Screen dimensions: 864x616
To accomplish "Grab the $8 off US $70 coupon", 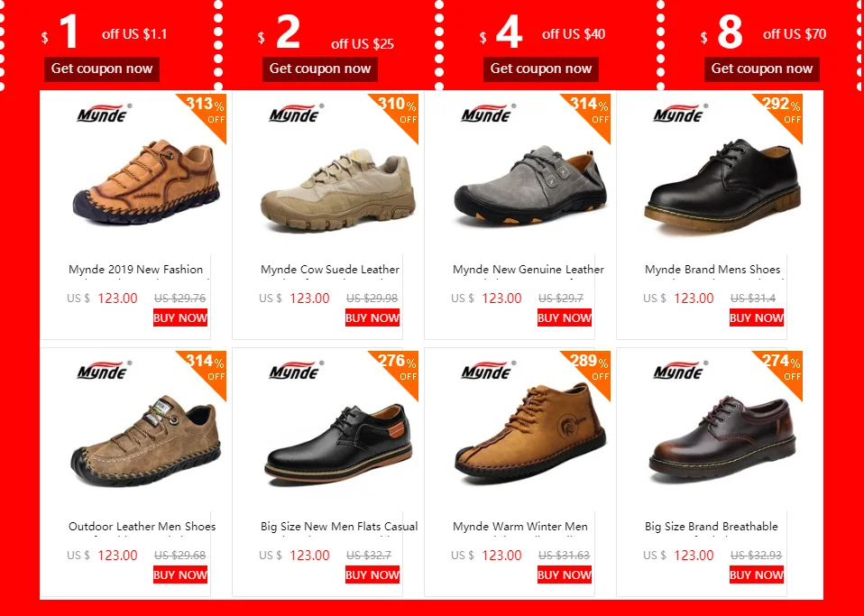I will [x=762, y=69].
